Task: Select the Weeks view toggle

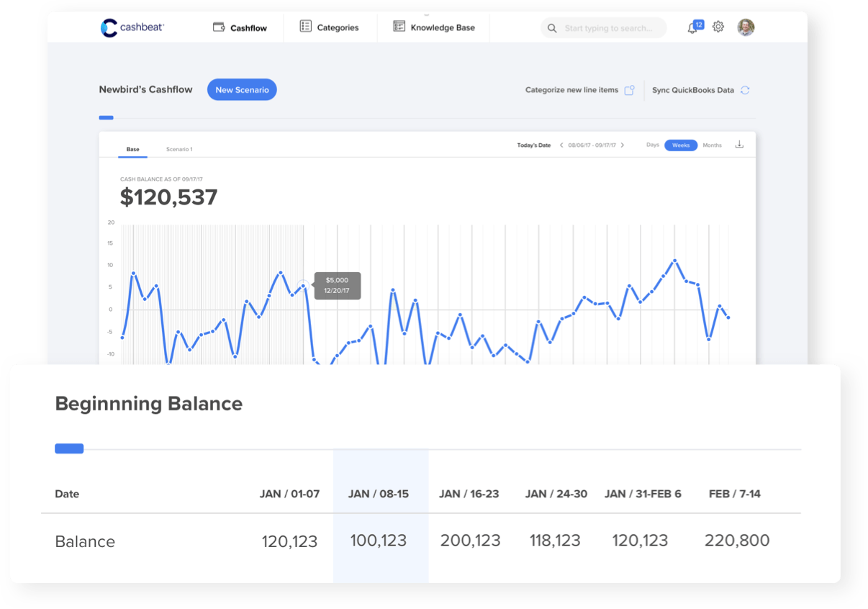Action: pyautogui.click(x=680, y=145)
